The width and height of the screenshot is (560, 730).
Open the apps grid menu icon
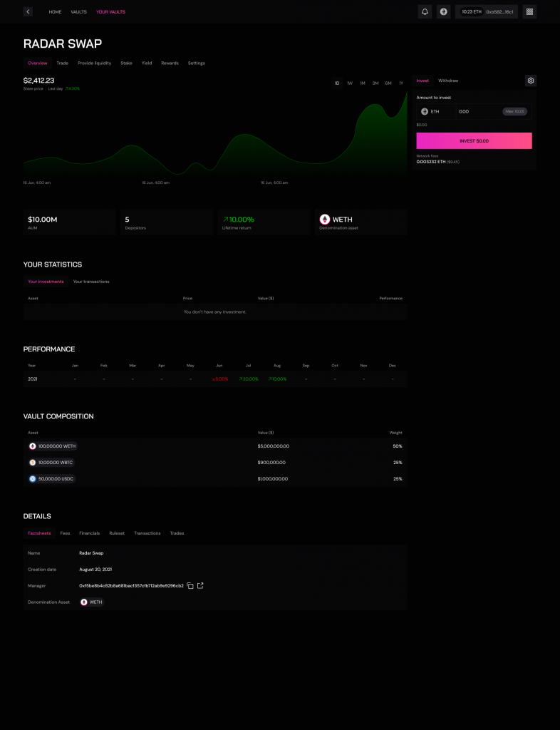point(529,11)
